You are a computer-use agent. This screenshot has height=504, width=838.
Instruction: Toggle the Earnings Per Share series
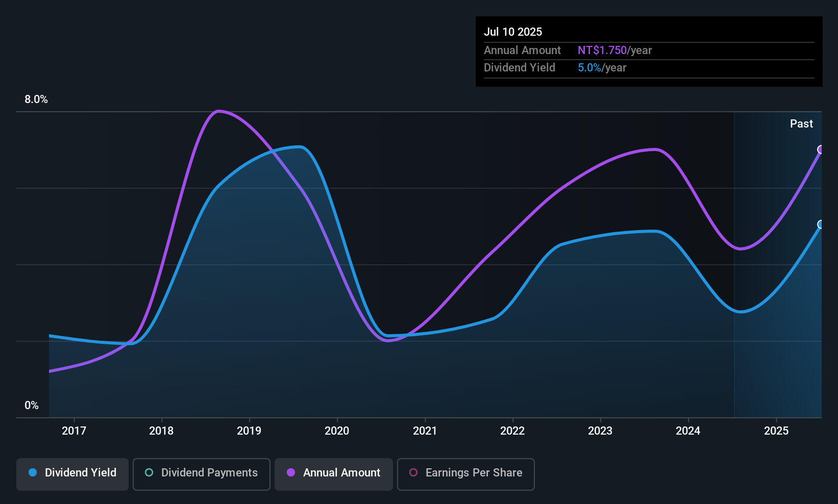(466, 474)
